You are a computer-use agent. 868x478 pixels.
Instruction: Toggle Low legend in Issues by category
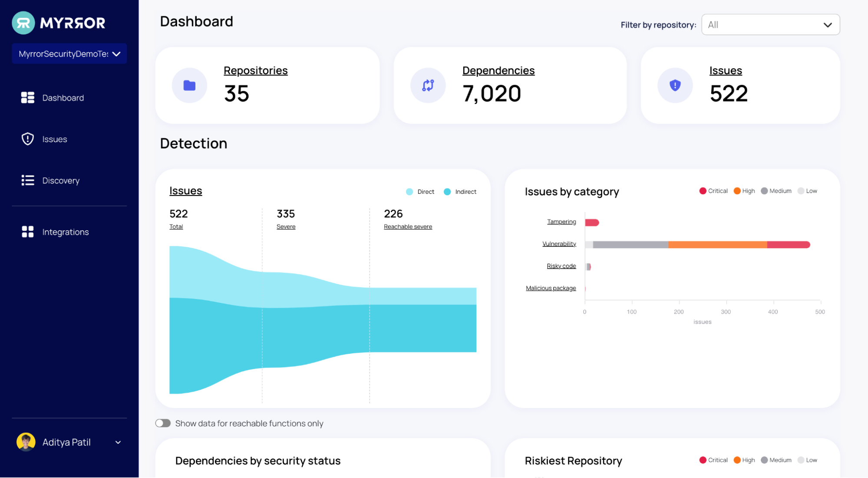[x=808, y=191]
